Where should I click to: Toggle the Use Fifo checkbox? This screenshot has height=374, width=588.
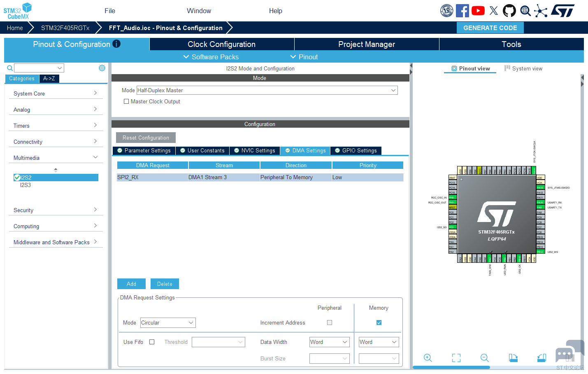coord(152,342)
